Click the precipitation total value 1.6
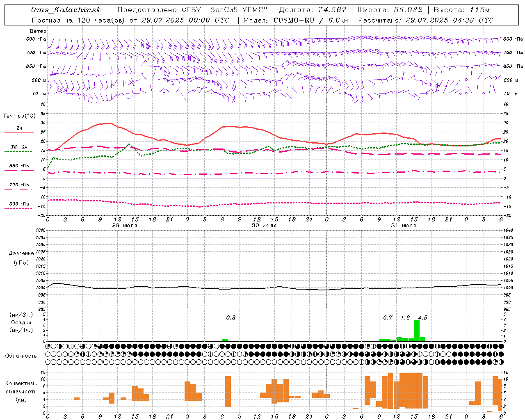 [405, 317]
